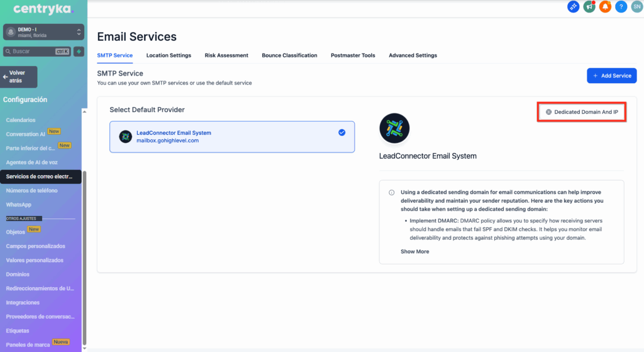Open the orange bell notifications
Image resolution: width=644 pixels, height=352 pixels.
point(605,7)
